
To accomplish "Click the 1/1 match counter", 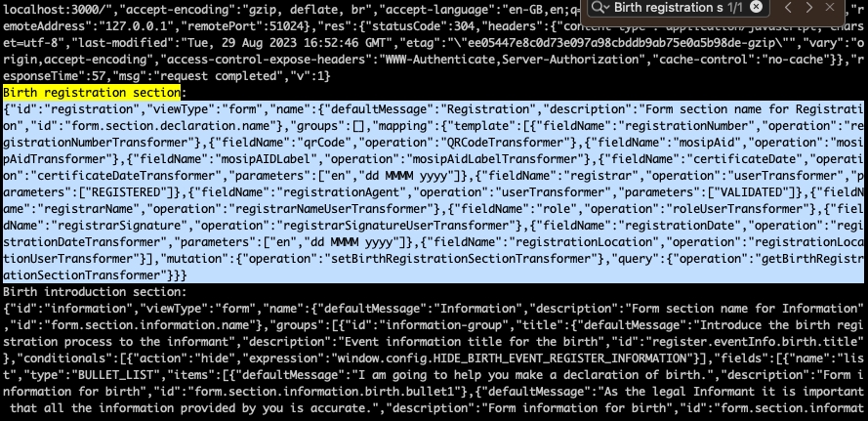I will coord(735,7).
